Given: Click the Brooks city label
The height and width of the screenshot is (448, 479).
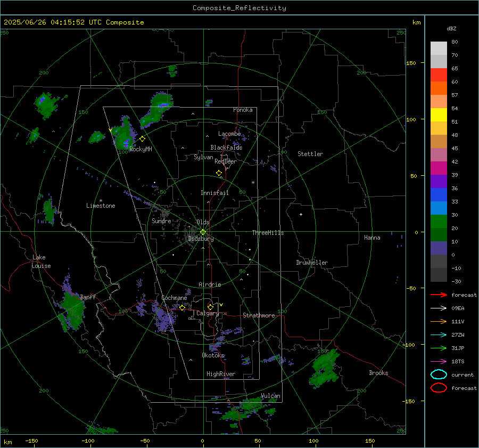Looking at the screenshot, I should pyautogui.click(x=378, y=373).
